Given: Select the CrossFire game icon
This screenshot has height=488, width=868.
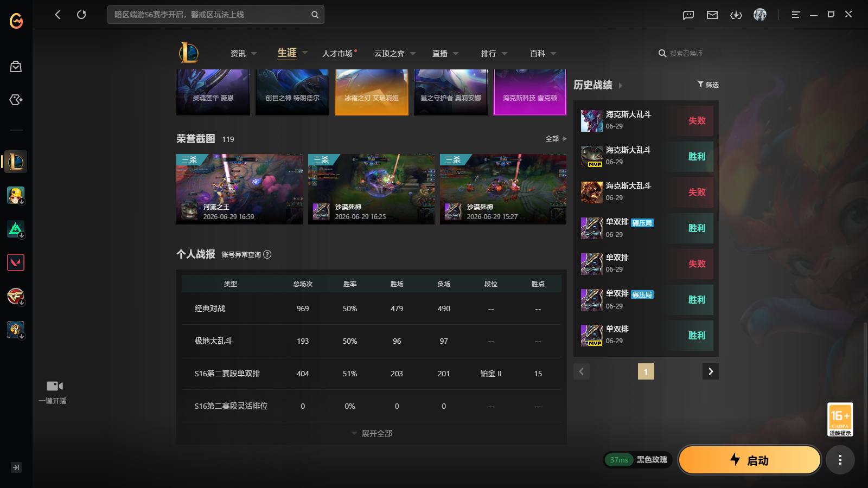Looking at the screenshot, I should coord(16,296).
